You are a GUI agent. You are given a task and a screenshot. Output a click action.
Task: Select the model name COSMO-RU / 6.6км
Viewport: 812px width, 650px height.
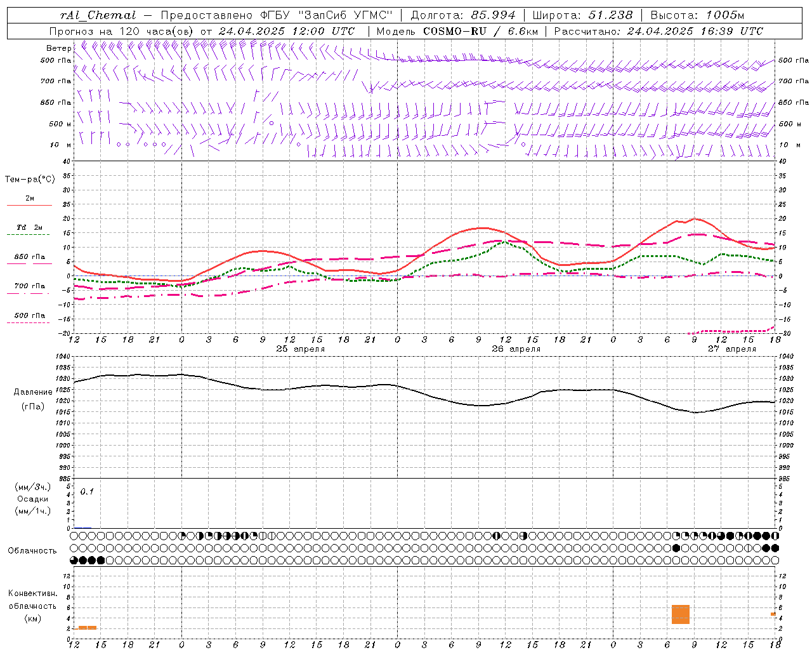pyautogui.click(x=481, y=31)
